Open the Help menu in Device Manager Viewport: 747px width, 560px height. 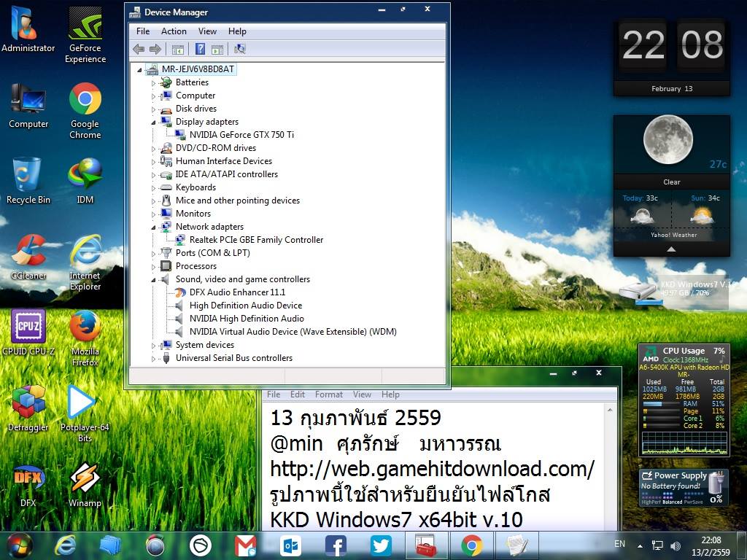(237, 31)
